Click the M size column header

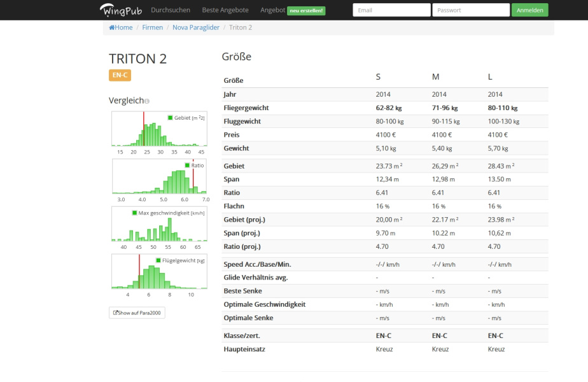435,77
